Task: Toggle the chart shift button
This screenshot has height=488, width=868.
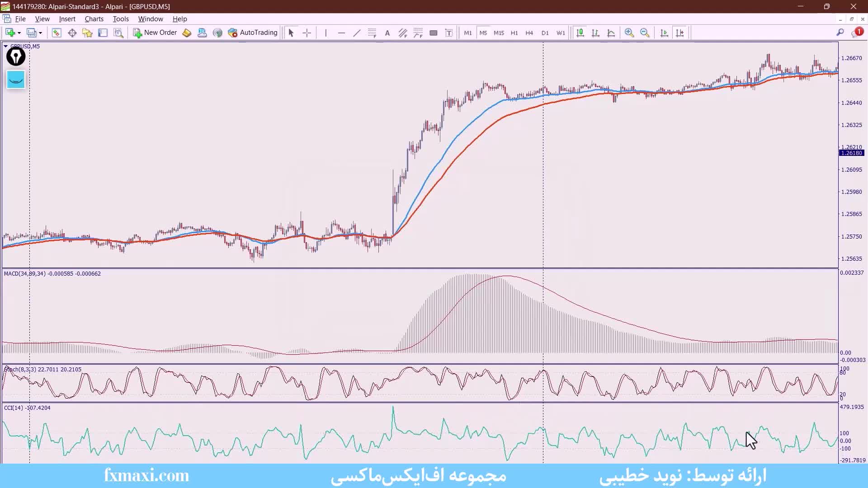Action: [x=679, y=33]
